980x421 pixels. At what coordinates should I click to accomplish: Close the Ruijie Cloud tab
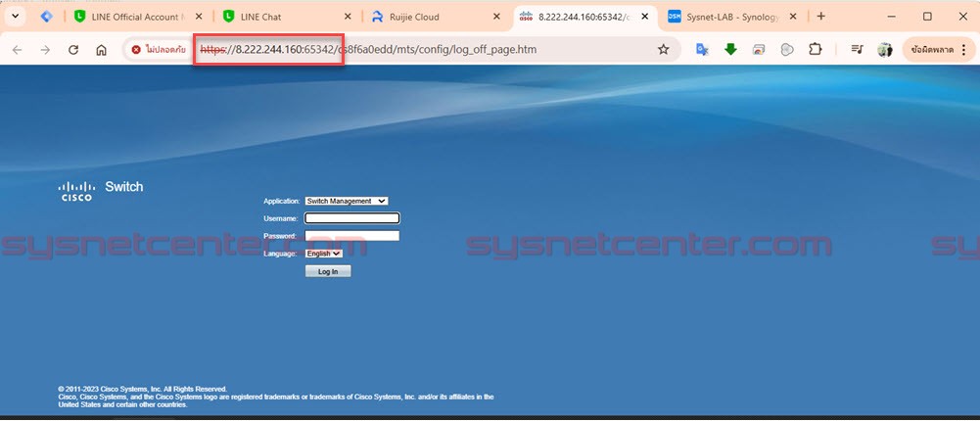pos(497,17)
